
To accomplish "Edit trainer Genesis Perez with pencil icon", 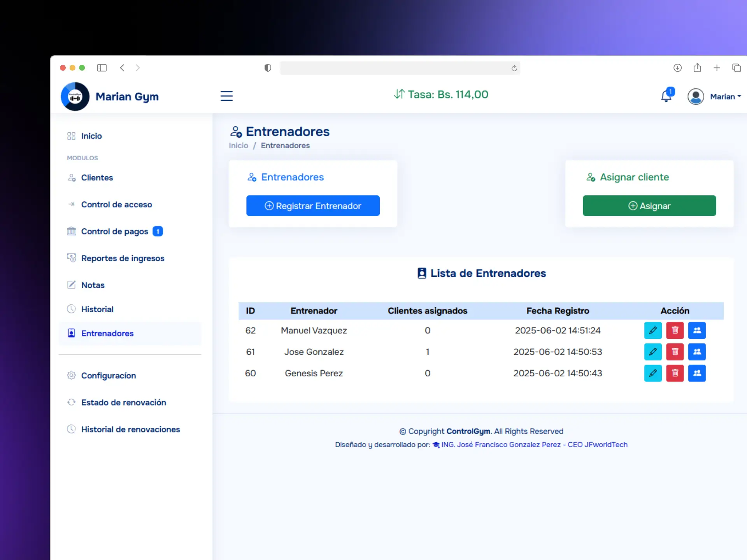I will [653, 373].
